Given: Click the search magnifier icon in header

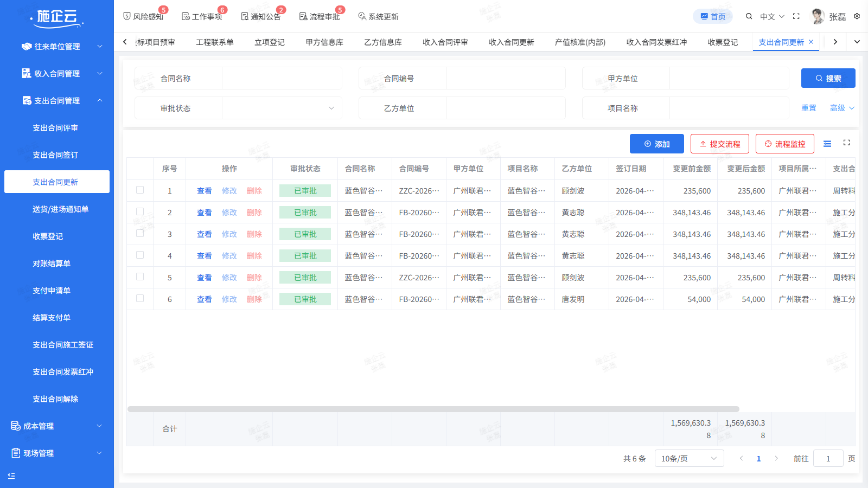Looking at the screenshot, I should point(749,16).
